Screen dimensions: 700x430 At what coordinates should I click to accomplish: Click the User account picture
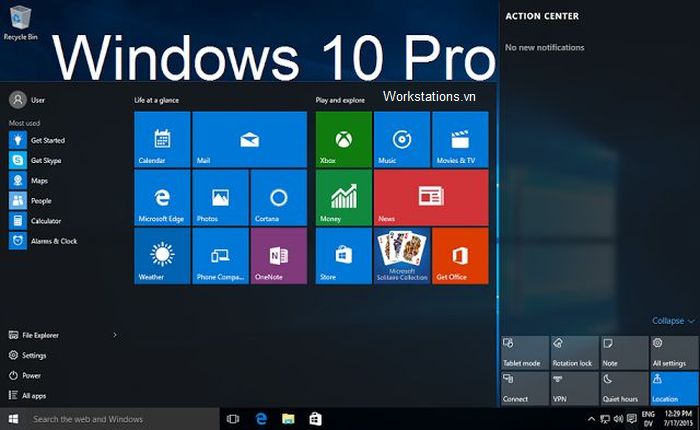[x=18, y=100]
